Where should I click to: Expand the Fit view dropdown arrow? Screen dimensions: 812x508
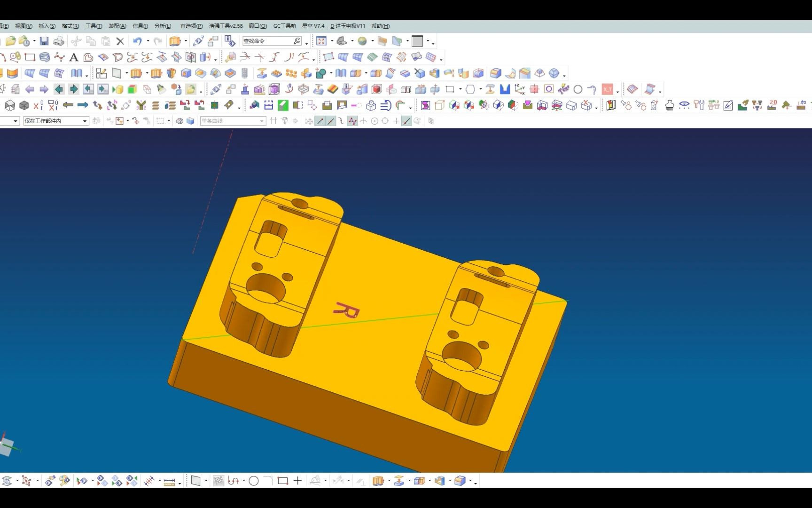332,41
